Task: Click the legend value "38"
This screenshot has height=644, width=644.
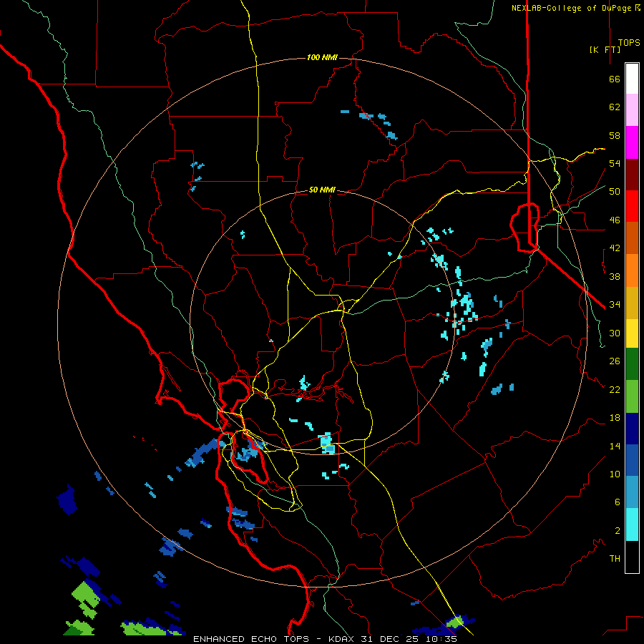Action: tap(615, 276)
